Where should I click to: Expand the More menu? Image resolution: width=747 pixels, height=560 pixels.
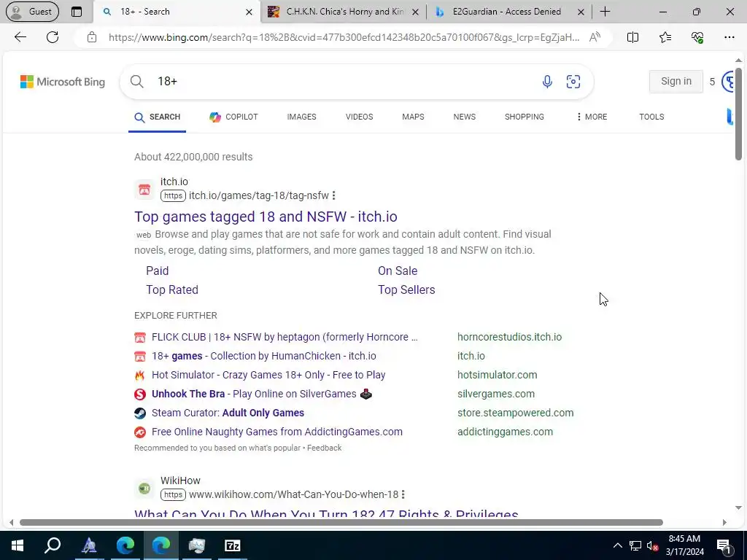[592, 117]
